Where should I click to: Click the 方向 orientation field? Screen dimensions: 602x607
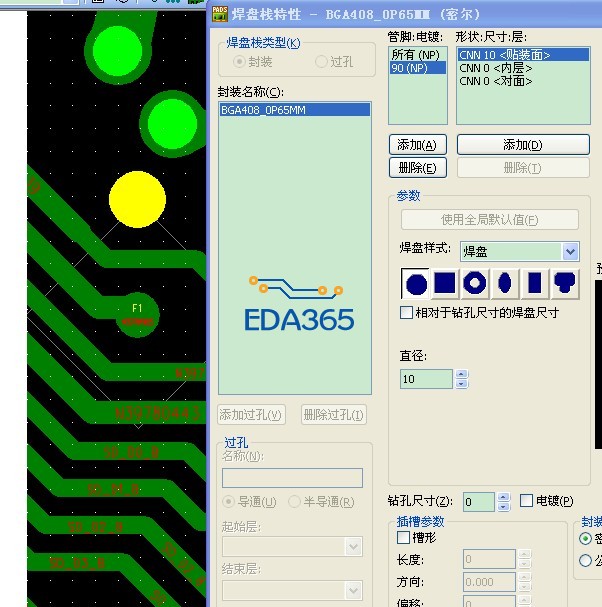tap(489, 582)
